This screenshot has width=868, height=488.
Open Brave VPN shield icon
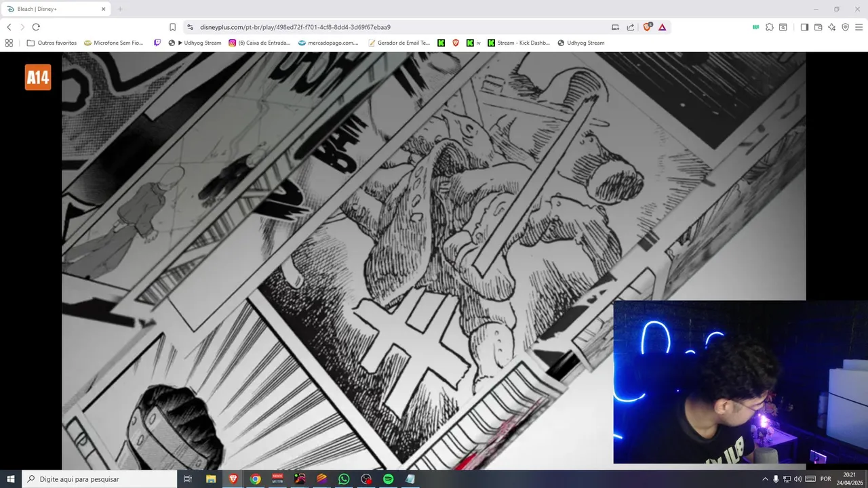coord(845,27)
